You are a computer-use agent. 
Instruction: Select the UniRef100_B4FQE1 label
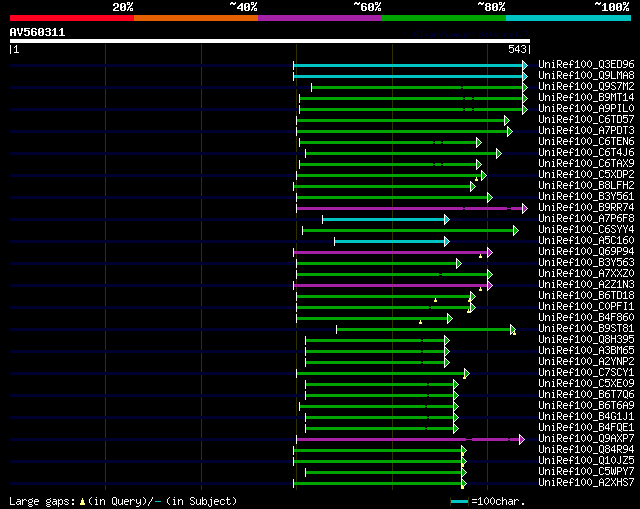point(586,428)
